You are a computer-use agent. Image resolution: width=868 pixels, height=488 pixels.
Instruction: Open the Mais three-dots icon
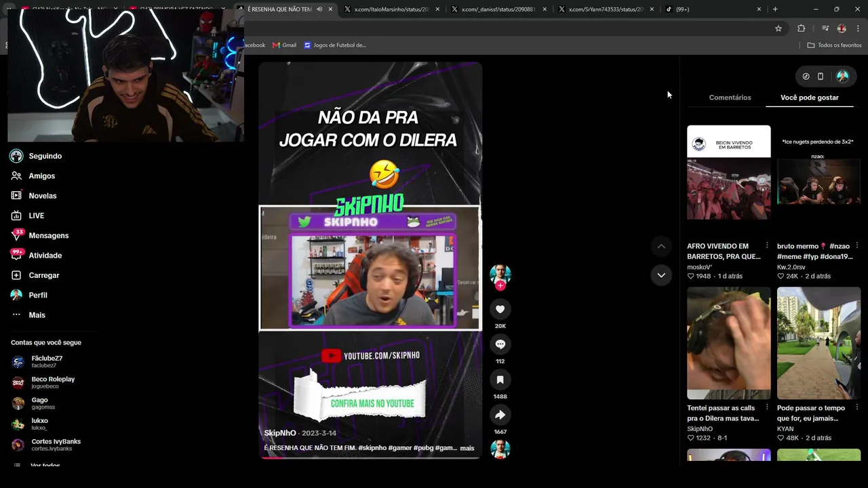(x=16, y=315)
